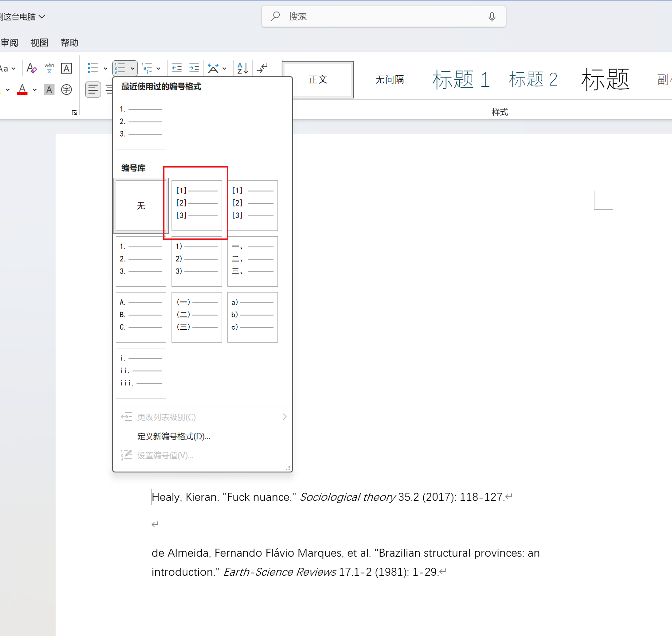Apply the 标题 1 style

pos(461,80)
